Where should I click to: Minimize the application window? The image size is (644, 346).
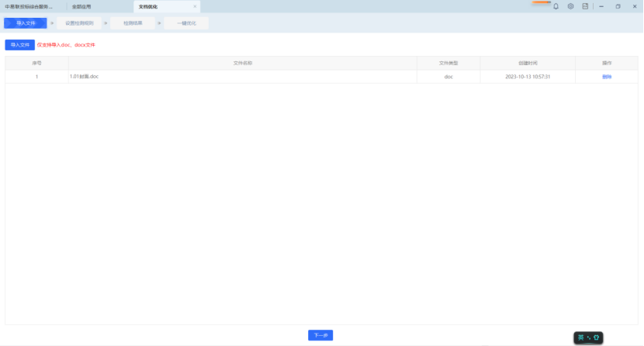coord(603,6)
